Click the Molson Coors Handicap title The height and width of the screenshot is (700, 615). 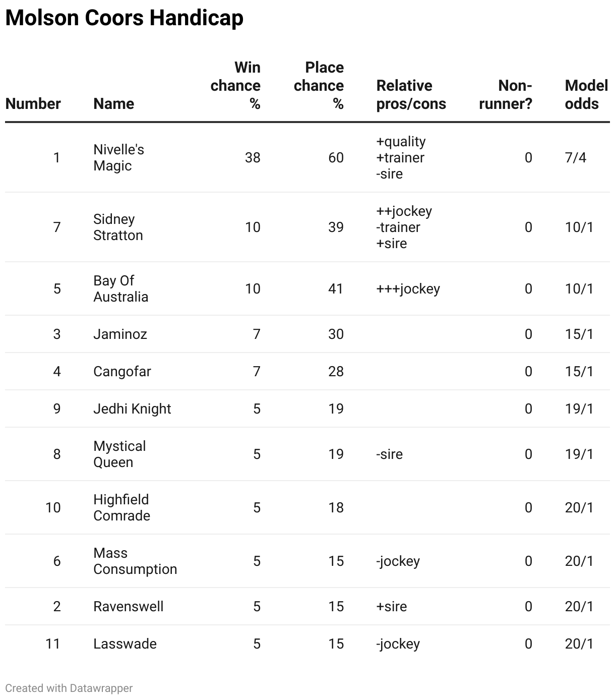click(x=124, y=18)
